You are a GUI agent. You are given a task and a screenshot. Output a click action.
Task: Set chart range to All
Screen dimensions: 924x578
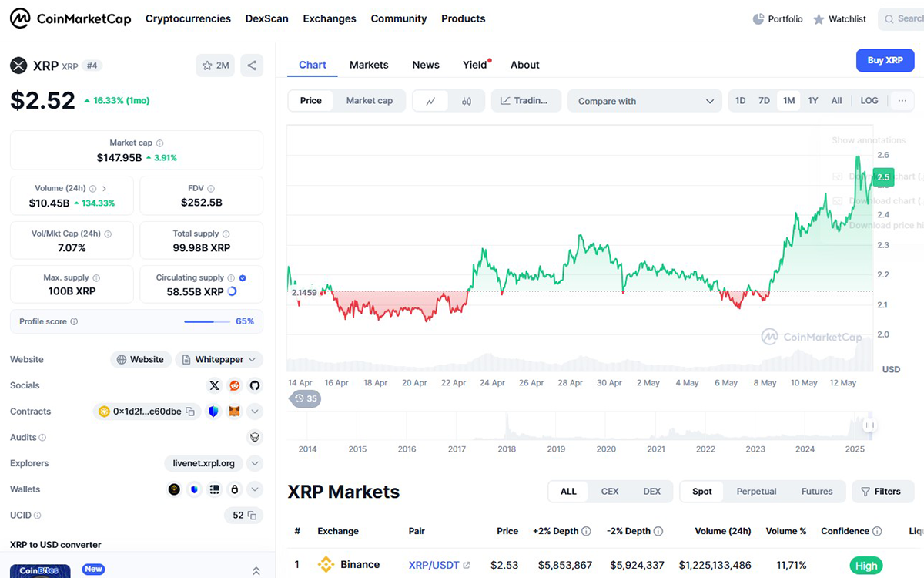[836, 101]
